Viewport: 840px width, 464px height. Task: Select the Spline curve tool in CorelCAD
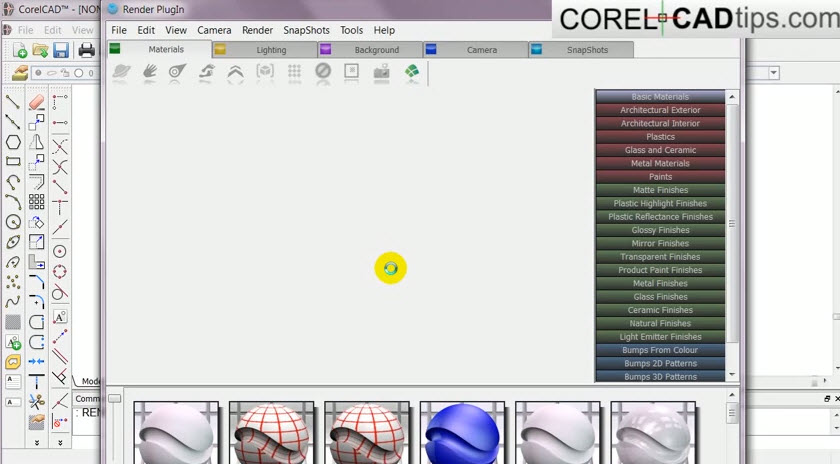coord(13,302)
